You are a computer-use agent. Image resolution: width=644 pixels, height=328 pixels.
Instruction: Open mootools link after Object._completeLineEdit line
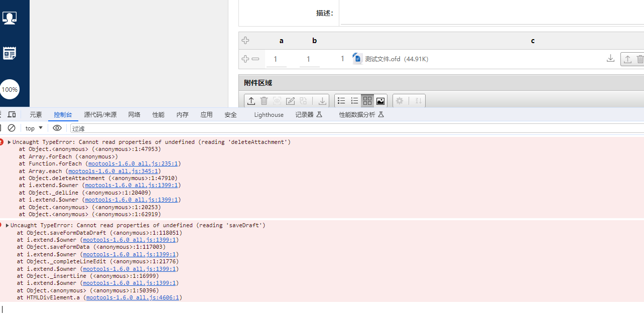pos(129,269)
